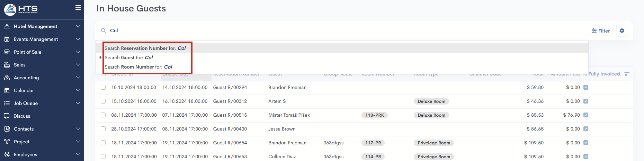Click the hamburger menu icon in sidebar header

78,7
